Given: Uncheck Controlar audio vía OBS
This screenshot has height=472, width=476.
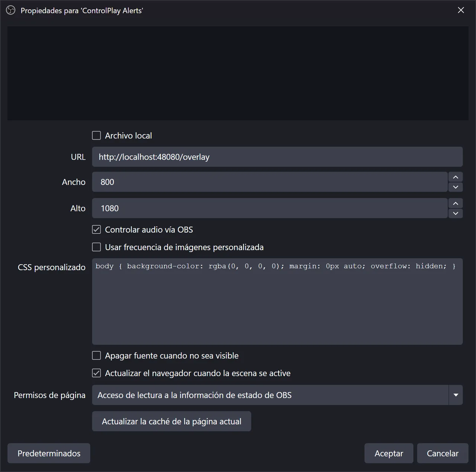Looking at the screenshot, I should (x=96, y=230).
